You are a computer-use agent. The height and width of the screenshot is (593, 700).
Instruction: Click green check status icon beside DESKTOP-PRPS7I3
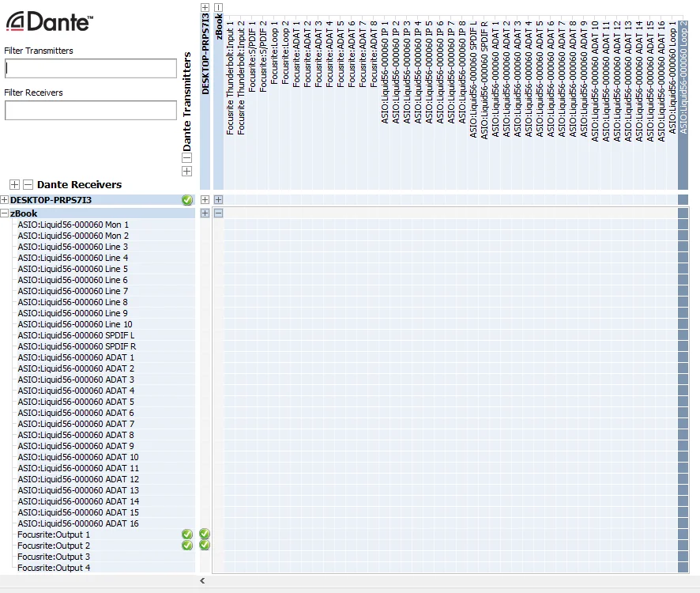(x=187, y=200)
